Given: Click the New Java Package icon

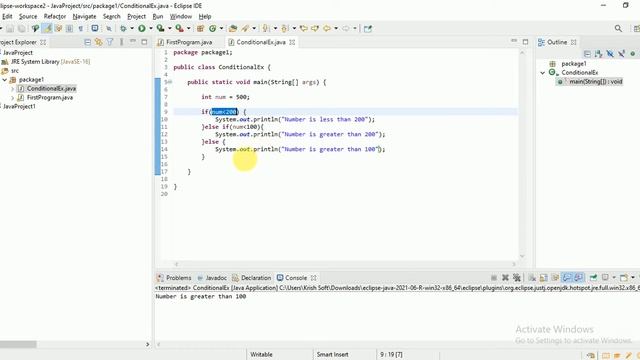Looking at the screenshot, I should point(200,28).
